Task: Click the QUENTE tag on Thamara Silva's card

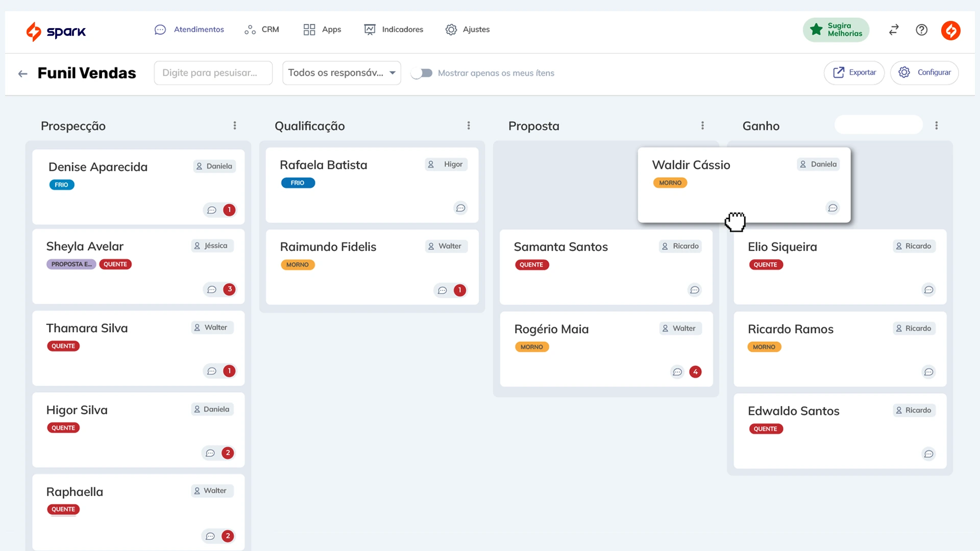Action: tap(63, 346)
